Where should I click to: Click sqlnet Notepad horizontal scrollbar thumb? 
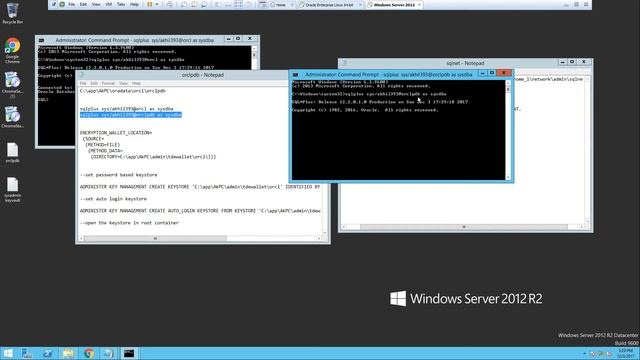[x=464, y=227]
